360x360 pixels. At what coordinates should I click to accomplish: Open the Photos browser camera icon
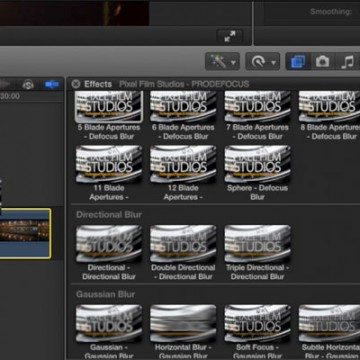(322, 61)
